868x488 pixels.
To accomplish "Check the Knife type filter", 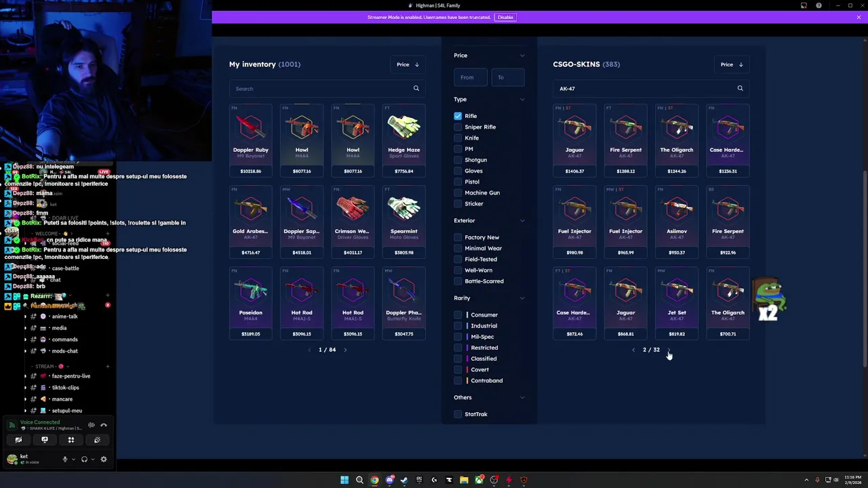I will pyautogui.click(x=458, y=138).
